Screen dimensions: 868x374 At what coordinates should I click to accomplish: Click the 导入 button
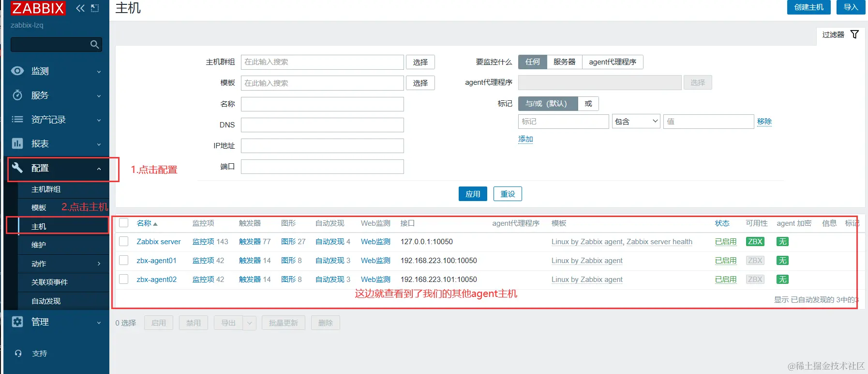851,7
